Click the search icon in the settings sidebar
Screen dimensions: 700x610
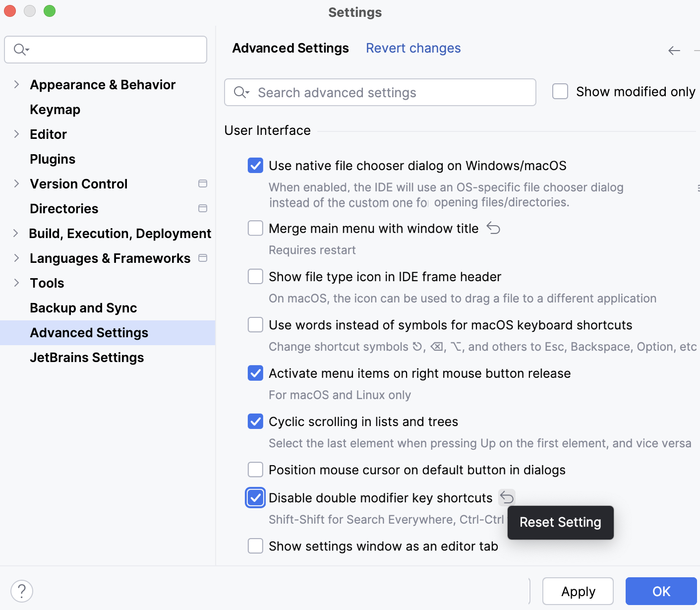tap(20, 50)
